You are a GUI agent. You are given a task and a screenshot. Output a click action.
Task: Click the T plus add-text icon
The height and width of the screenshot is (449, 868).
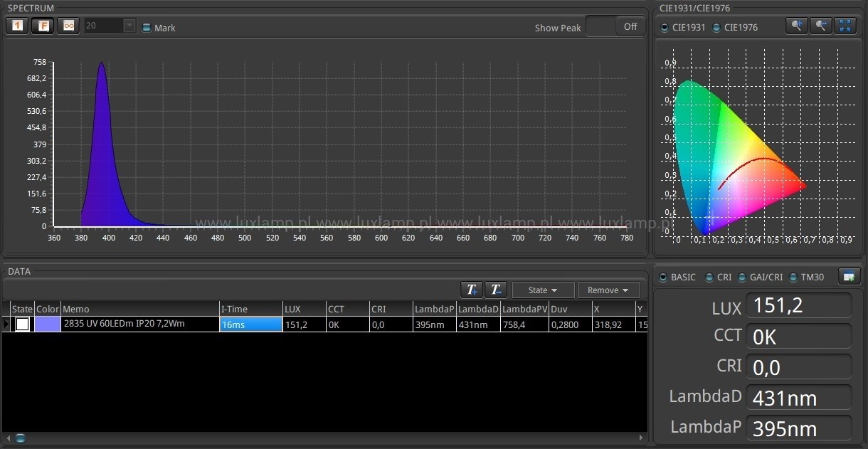(x=471, y=290)
